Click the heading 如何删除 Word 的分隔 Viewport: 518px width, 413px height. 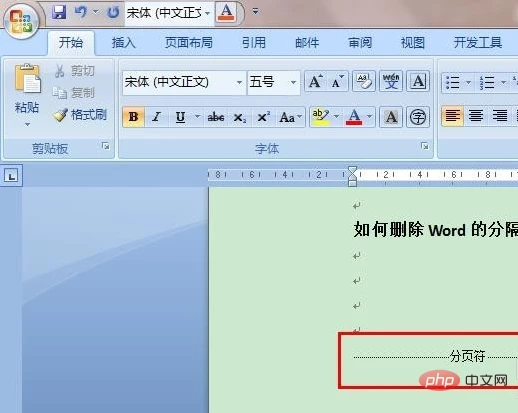click(x=436, y=230)
